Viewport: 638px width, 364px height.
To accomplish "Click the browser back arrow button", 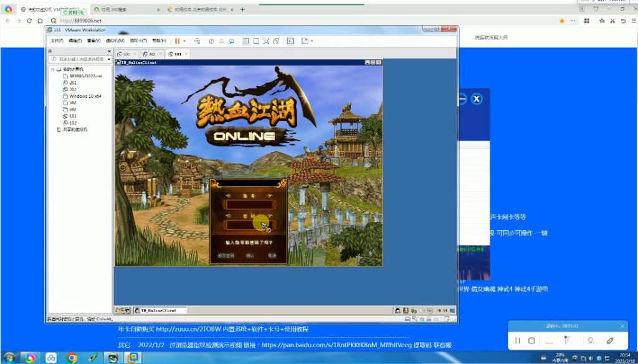I will 7,21.
